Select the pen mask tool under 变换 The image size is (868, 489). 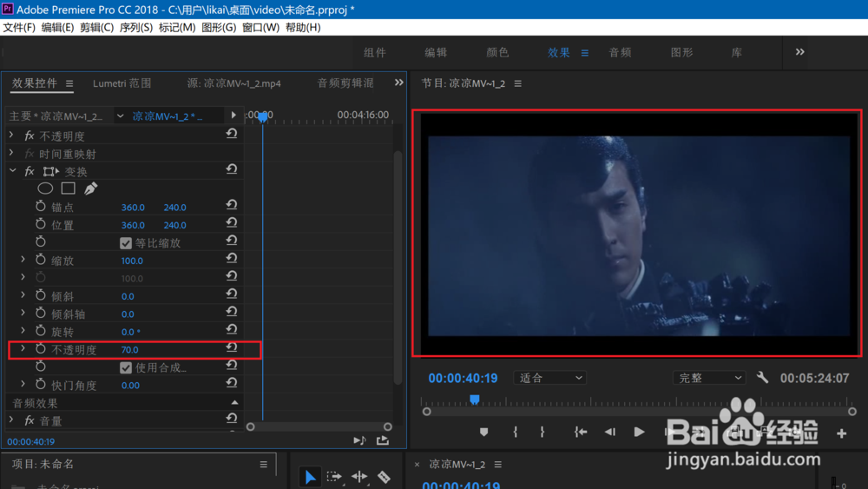[x=91, y=188]
